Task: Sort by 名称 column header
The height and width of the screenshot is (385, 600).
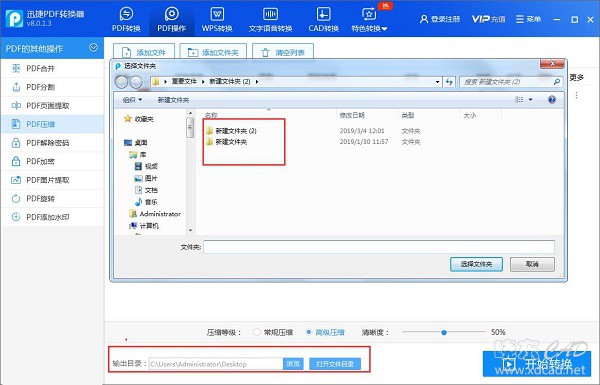Action: (211, 115)
